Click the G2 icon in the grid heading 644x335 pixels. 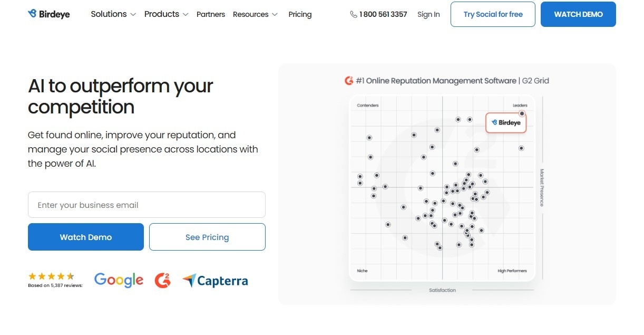coord(349,81)
